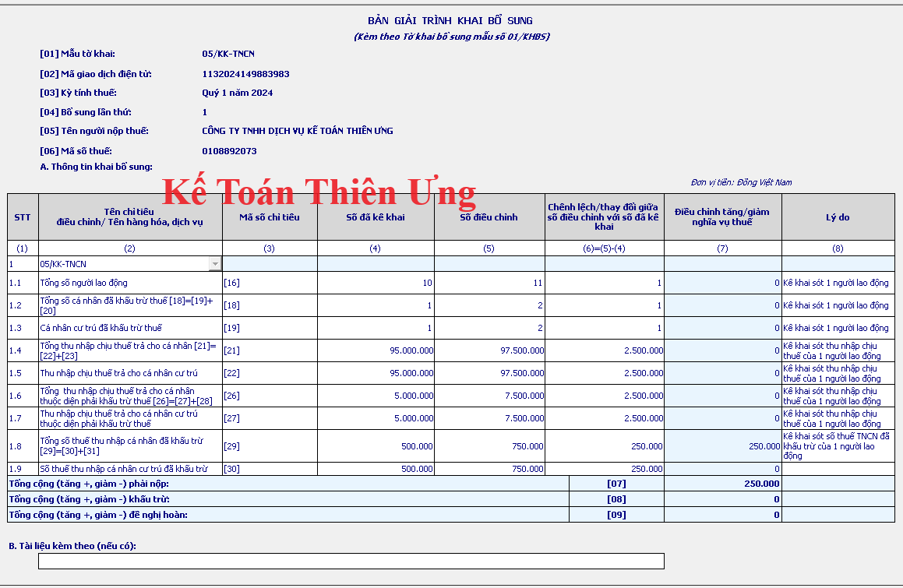Click the 'Tổng cộng (tăng +, giảm -) phải nộp' row label
The height and width of the screenshot is (588, 903).
[x=90, y=484]
